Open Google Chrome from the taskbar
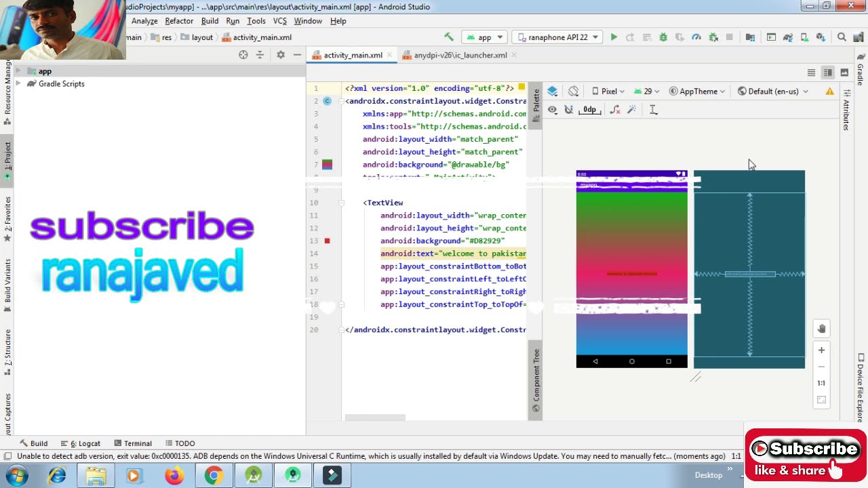The image size is (868, 488). tap(214, 476)
